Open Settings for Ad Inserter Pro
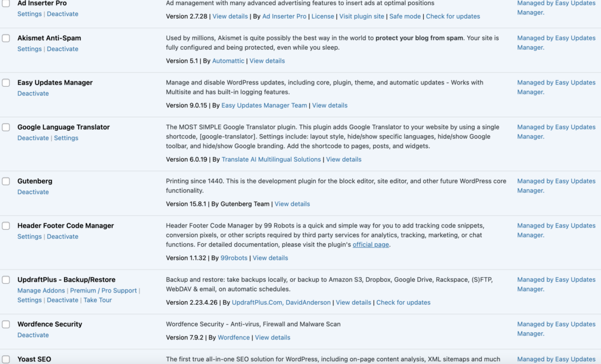601x364 pixels. (29, 14)
